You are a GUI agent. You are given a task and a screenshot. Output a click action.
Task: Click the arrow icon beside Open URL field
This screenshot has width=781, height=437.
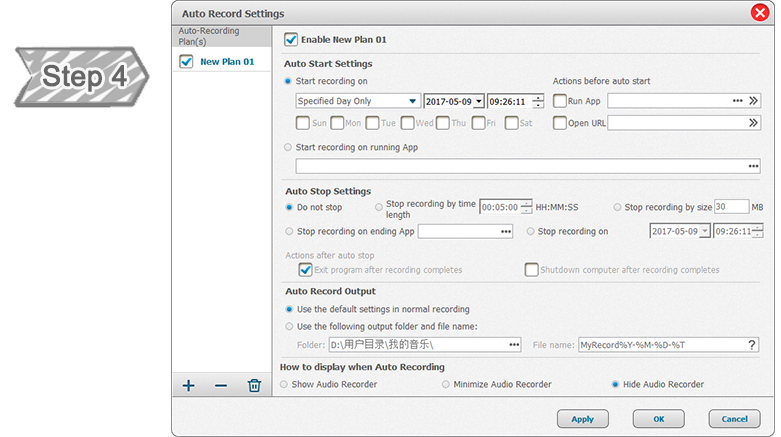(753, 123)
